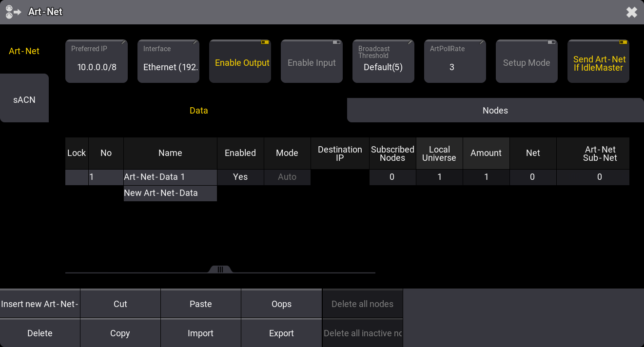Image resolution: width=644 pixels, height=347 pixels.
Task: Open the Broadcast Threshold setting
Action: pos(383,61)
